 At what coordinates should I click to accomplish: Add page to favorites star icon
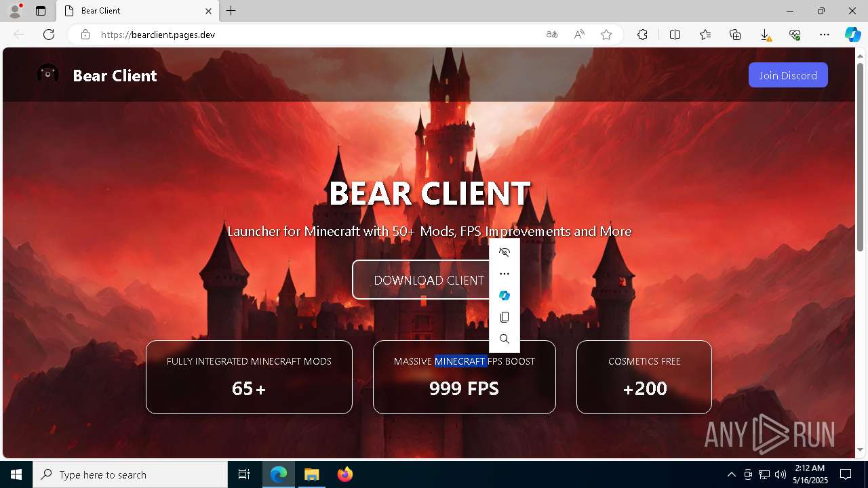click(x=606, y=35)
